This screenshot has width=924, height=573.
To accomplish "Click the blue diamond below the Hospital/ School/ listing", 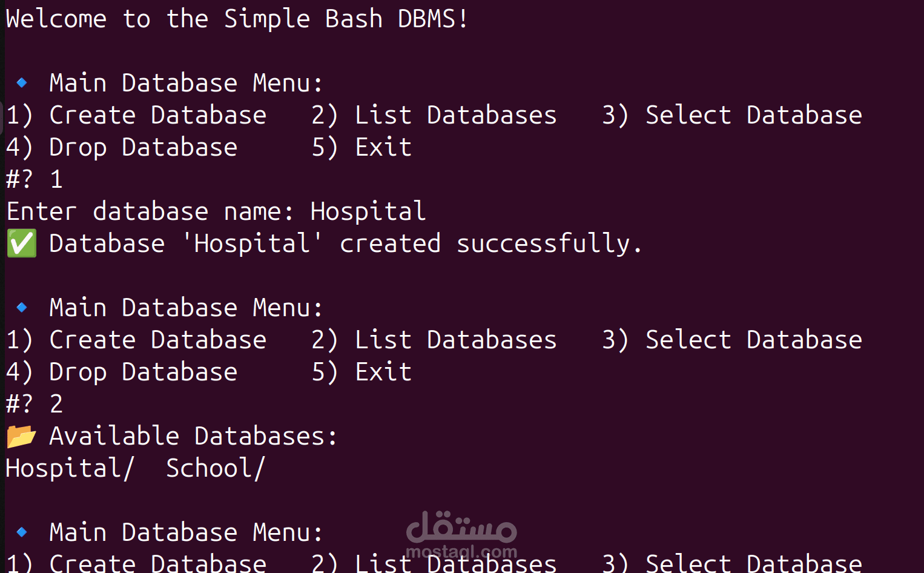I will (x=22, y=532).
